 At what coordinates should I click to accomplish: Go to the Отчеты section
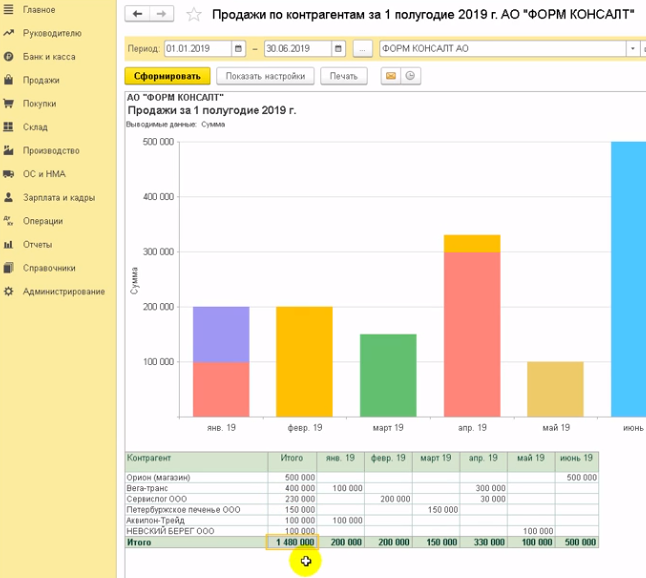pos(37,244)
